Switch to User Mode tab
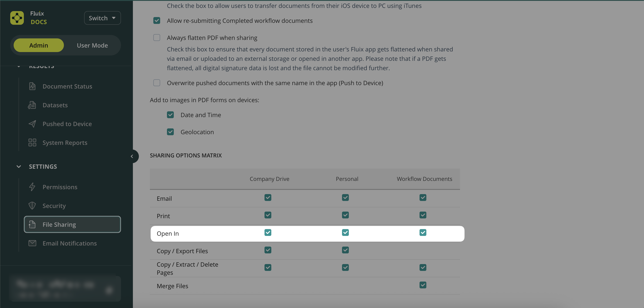The width and height of the screenshot is (644, 308). [x=92, y=45]
